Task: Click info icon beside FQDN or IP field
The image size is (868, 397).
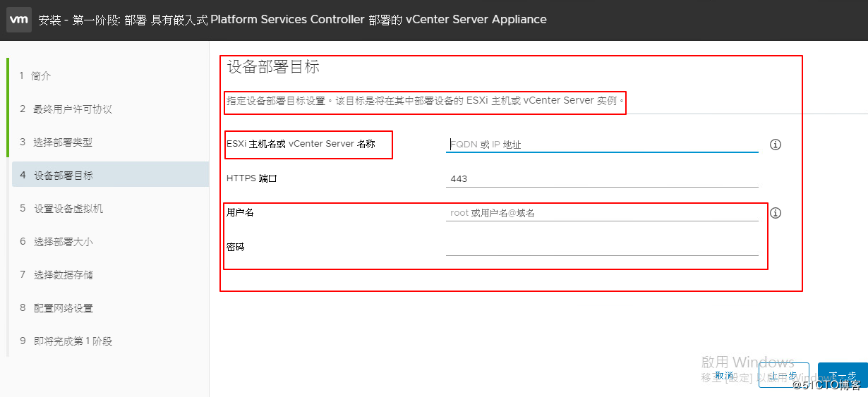Action: [776, 145]
